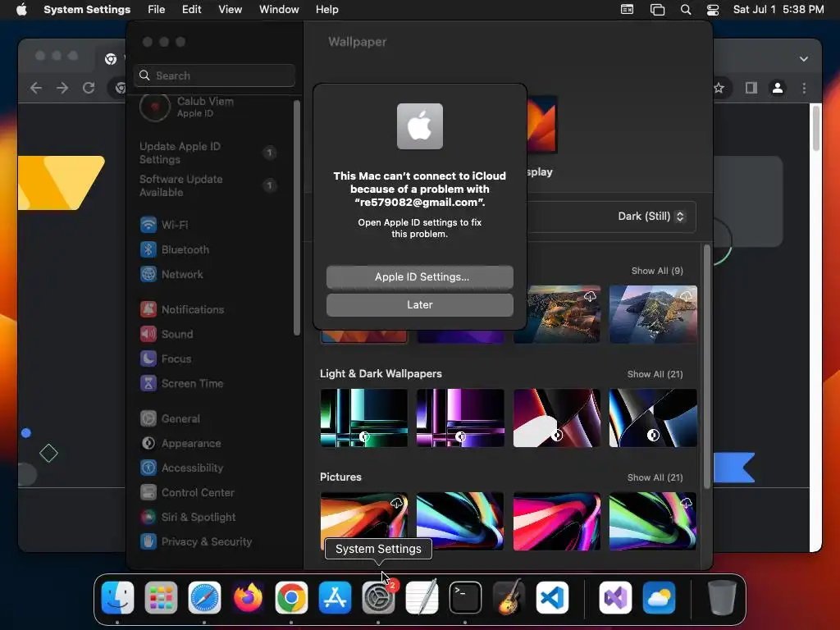Click Chrome window forward arrow

(x=62, y=88)
